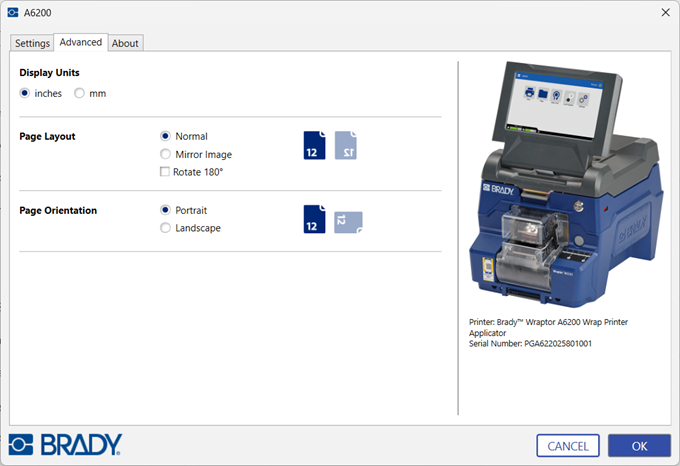Switch to the Settings tab

coord(32,43)
